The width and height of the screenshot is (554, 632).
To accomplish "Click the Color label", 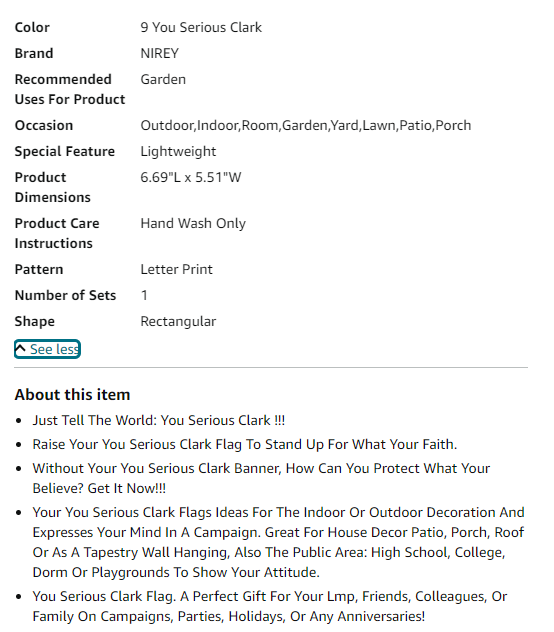I will coord(32,27).
